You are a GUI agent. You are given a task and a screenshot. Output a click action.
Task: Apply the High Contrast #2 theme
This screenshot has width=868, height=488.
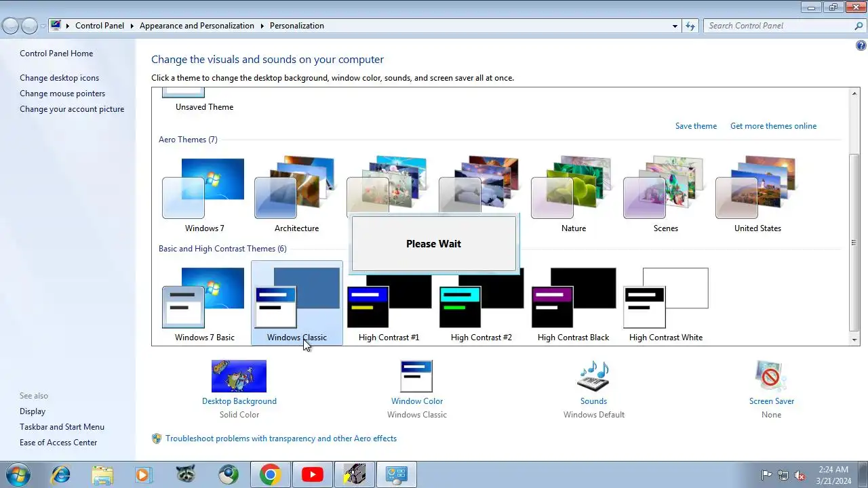pyautogui.click(x=481, y=303)
